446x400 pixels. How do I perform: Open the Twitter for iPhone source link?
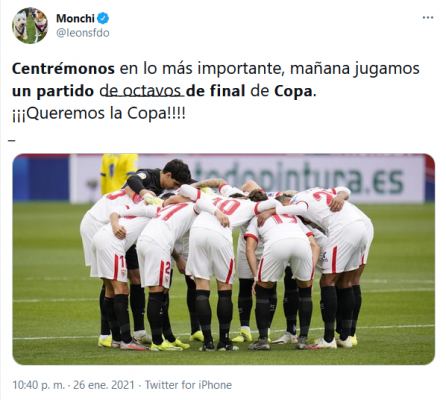188,385
